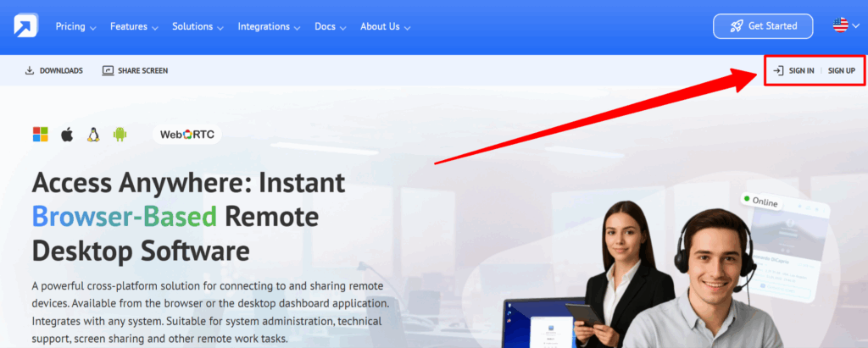868x348 pixels.
Task: Click the SIGN IN link text
Action: [x=801, y=70]
